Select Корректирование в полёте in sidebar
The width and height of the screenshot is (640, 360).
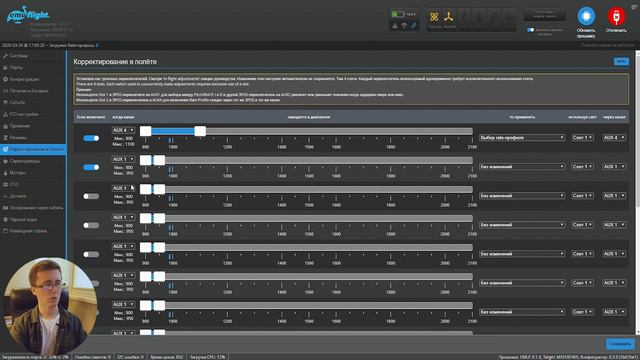33,149
